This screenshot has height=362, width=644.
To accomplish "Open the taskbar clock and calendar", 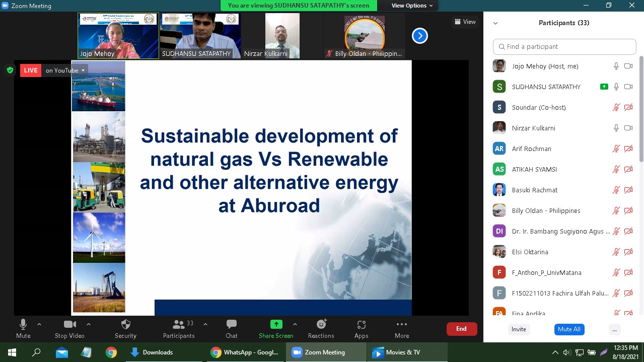I will coord(626,352).
